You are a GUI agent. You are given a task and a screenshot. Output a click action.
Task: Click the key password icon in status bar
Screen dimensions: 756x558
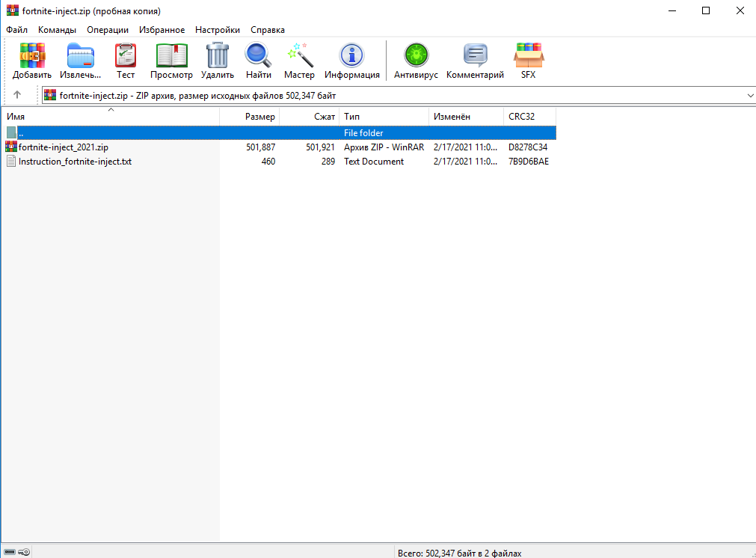24,552
